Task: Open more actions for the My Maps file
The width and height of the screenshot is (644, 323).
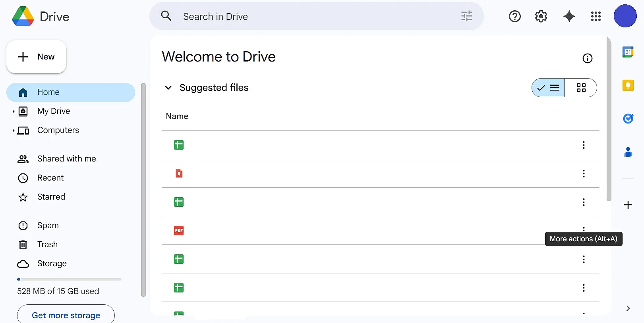Action: pos(584,173)
